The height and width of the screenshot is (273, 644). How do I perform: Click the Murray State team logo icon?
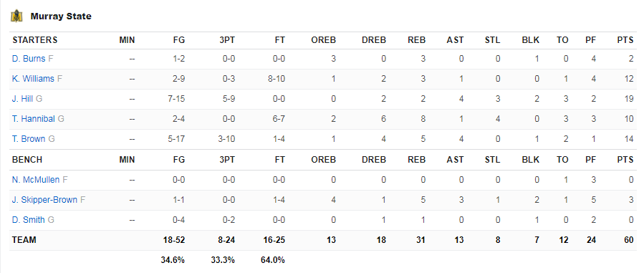point(16,16)
